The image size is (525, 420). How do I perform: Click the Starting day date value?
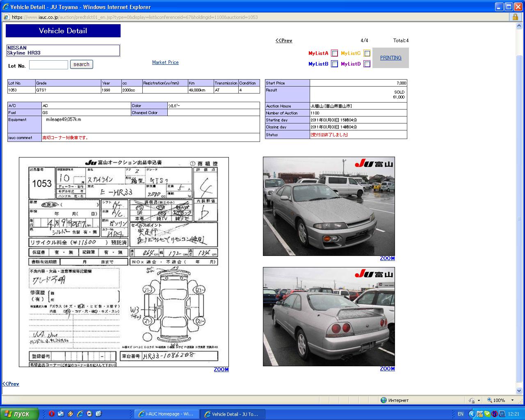[x=334, y=120]
